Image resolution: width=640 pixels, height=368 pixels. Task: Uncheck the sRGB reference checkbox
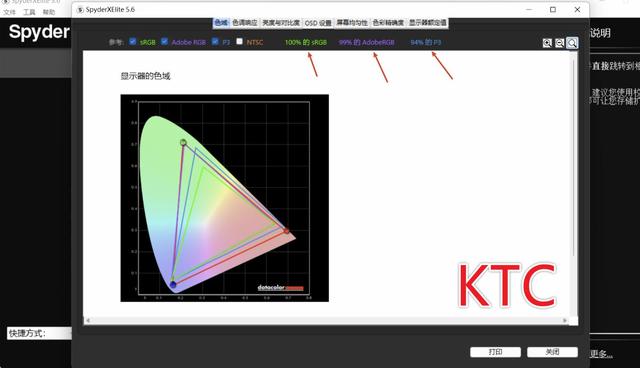point(133,41)
